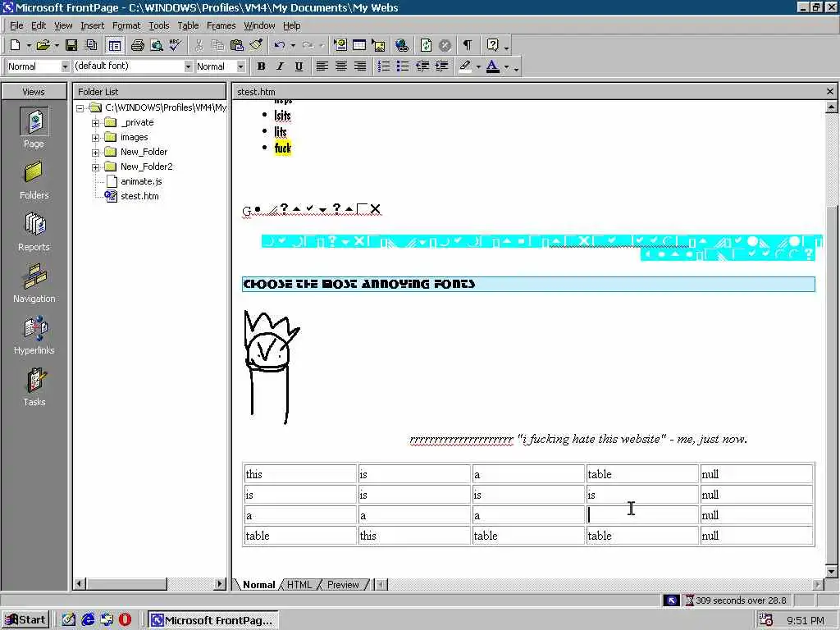Toggle Align Left
This screenshot has height=630, width=840.
coord(322,66)
